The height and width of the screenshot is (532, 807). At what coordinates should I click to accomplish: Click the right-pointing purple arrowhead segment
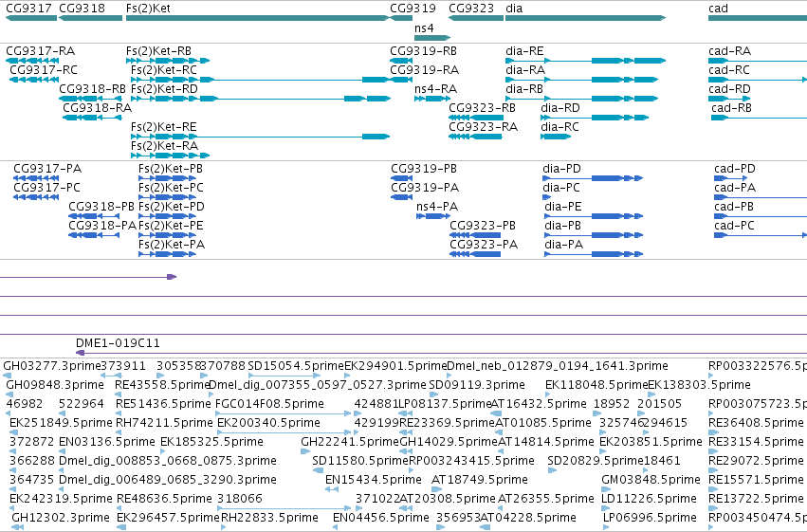coord(172,277)
